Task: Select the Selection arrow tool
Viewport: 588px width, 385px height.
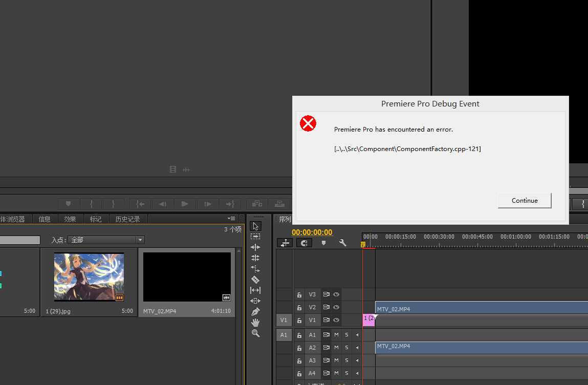Action: pos(255,226)
